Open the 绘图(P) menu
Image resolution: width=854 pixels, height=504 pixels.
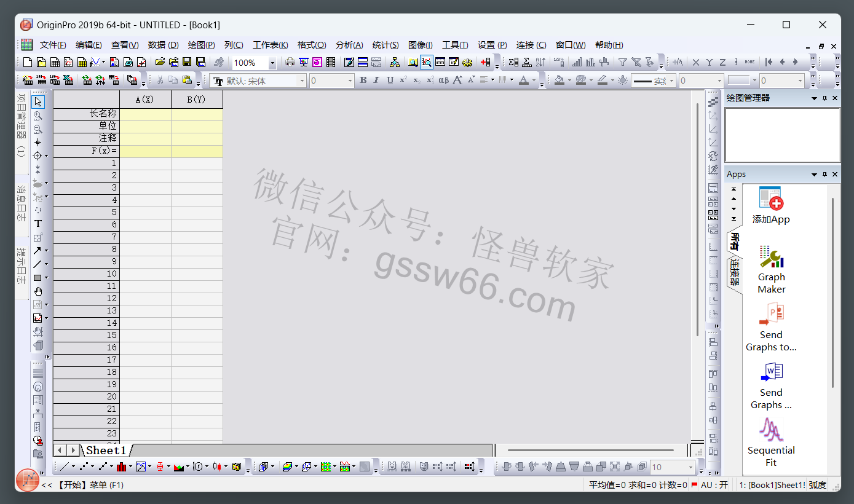[201, 45]
